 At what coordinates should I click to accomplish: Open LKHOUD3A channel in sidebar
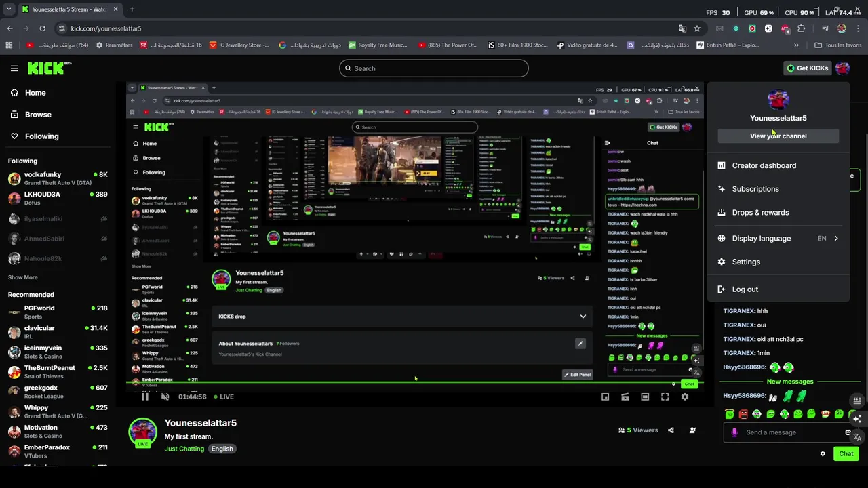(57, 199)
